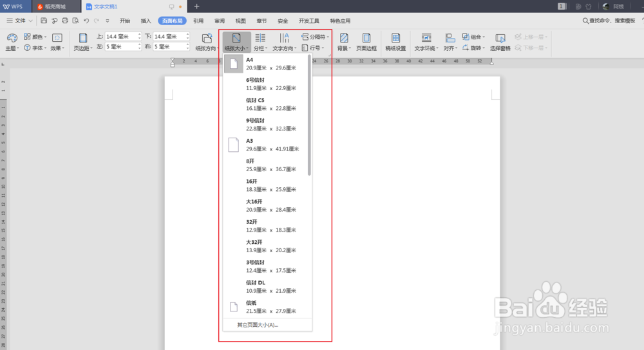Switch to the 审阅 (Review) tab
Image resolution: width=644 pixels, height=350 pixels.
(220, 21)
